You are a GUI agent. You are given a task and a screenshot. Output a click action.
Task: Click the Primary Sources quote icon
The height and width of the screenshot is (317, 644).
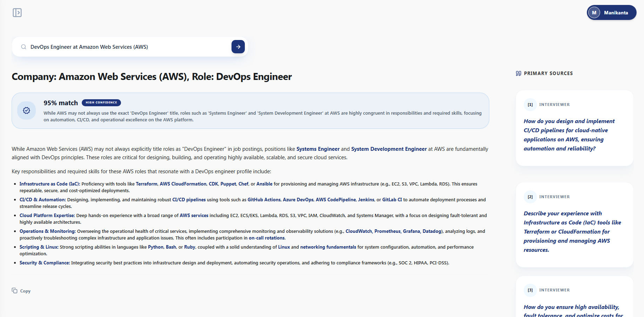click(x=518, y=73)
